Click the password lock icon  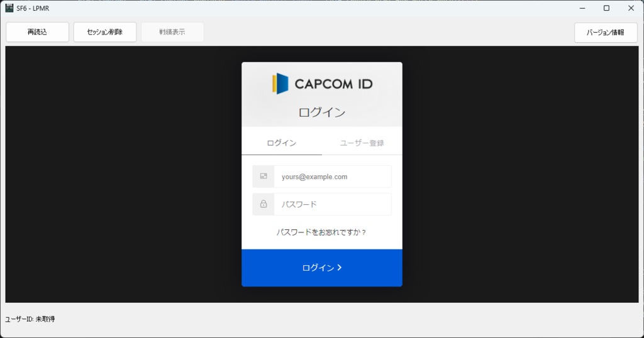click(x=264, y=204)
